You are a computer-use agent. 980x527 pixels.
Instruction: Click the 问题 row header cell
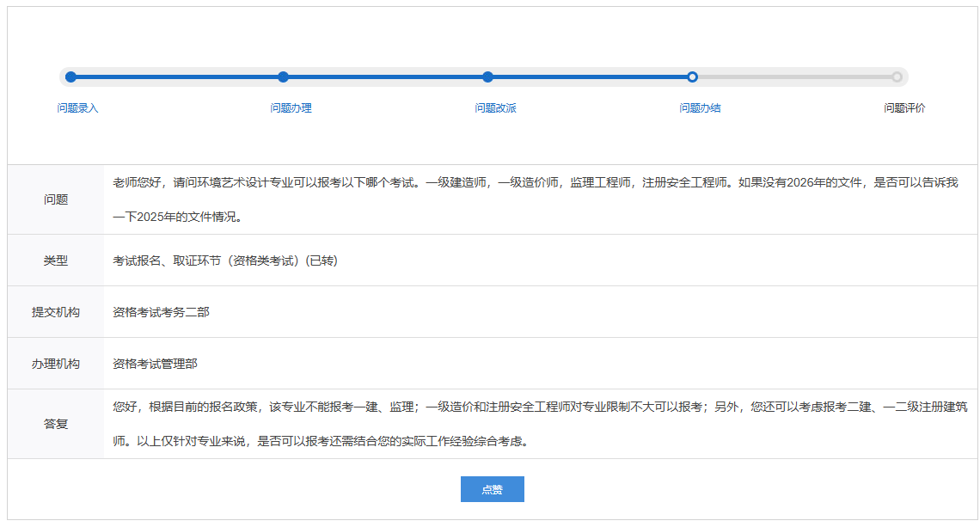[x=56, y=199]
